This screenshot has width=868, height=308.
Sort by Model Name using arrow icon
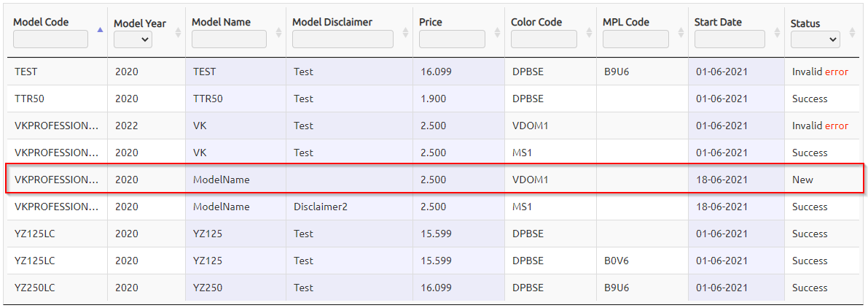[278, 33]
